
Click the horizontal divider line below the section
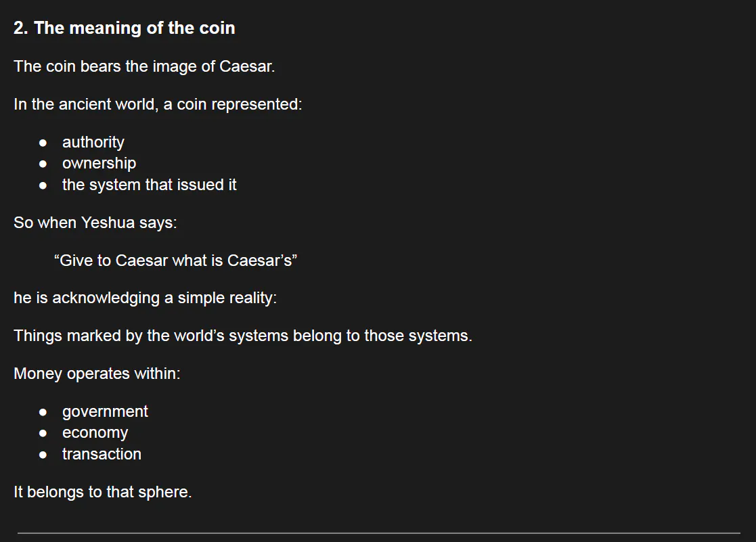pos(378,533)
